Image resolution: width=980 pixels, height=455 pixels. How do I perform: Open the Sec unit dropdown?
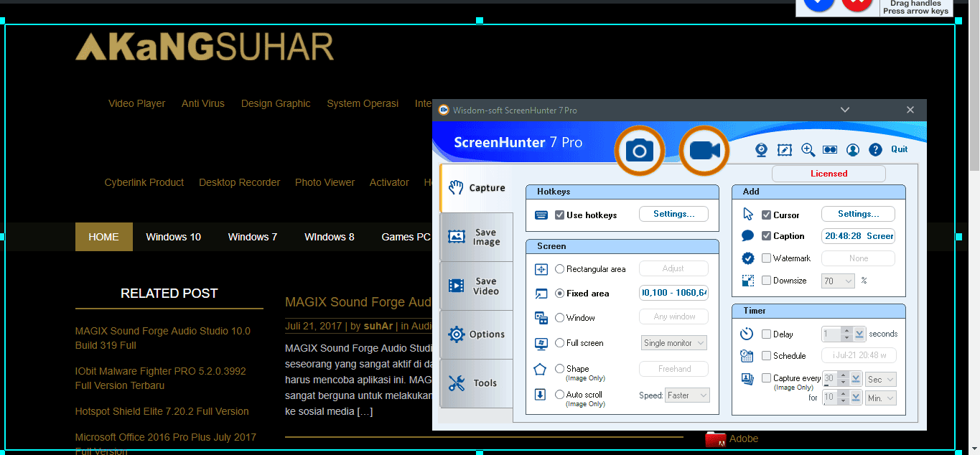881,379
